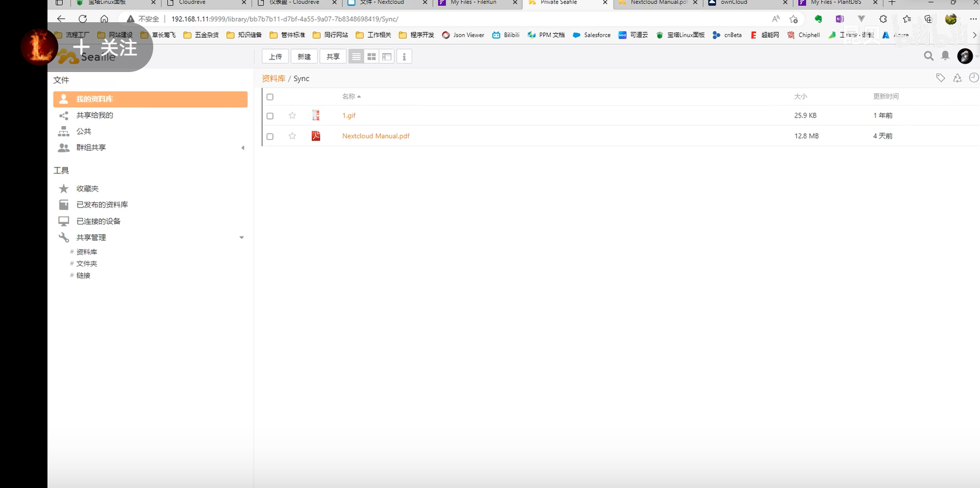Select 共享给我的 in the sidebar
This screenshot has height=488, width=980.
click(x=94, y=115)
